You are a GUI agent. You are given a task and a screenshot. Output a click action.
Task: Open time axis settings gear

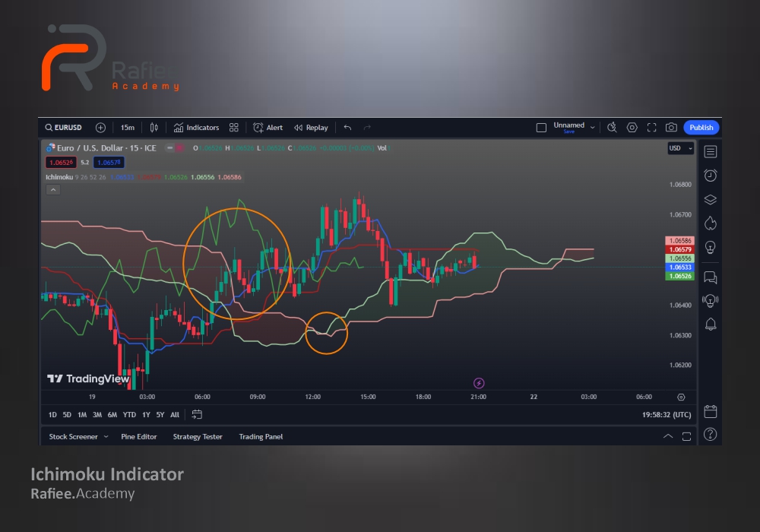(681, 397)
